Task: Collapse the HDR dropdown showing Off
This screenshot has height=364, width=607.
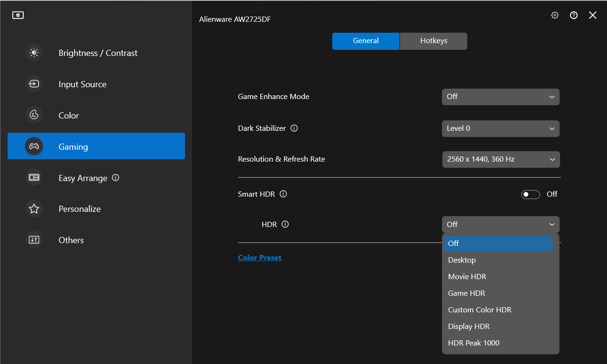Action: point(501,224)
